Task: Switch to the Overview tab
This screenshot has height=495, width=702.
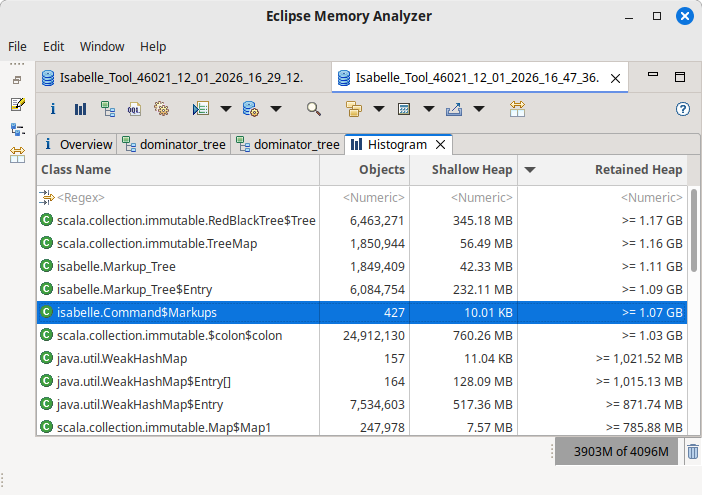Action: pos(77,144)
